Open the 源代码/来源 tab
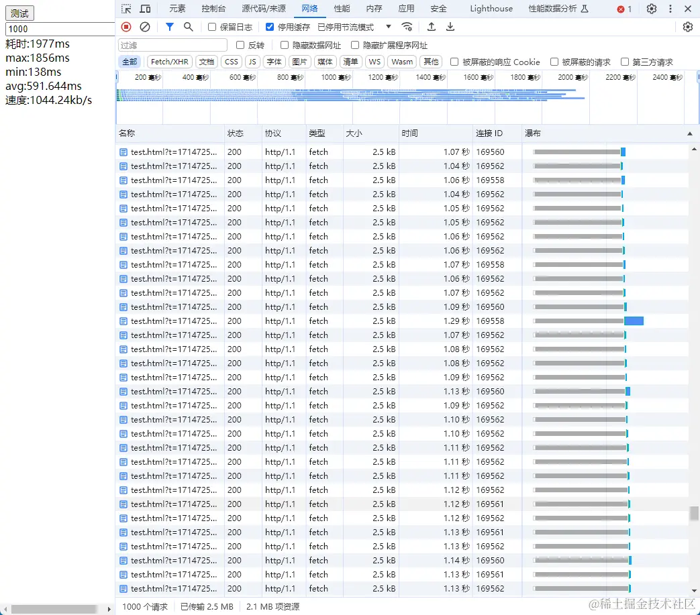700x615 pixels. (x=263, y=9)
